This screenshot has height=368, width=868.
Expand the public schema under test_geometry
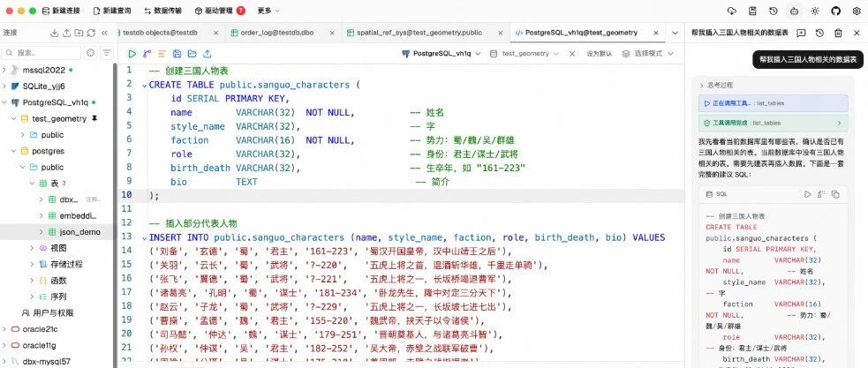click(23, 134)
